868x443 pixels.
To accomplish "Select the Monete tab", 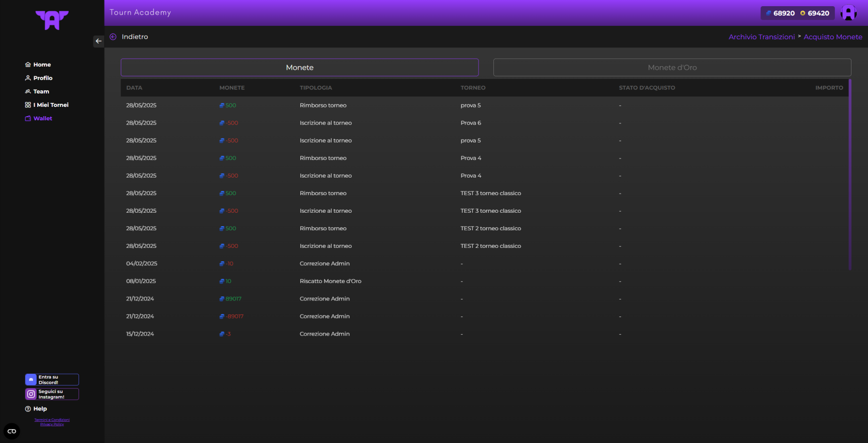I will click(x=300, y=68).
